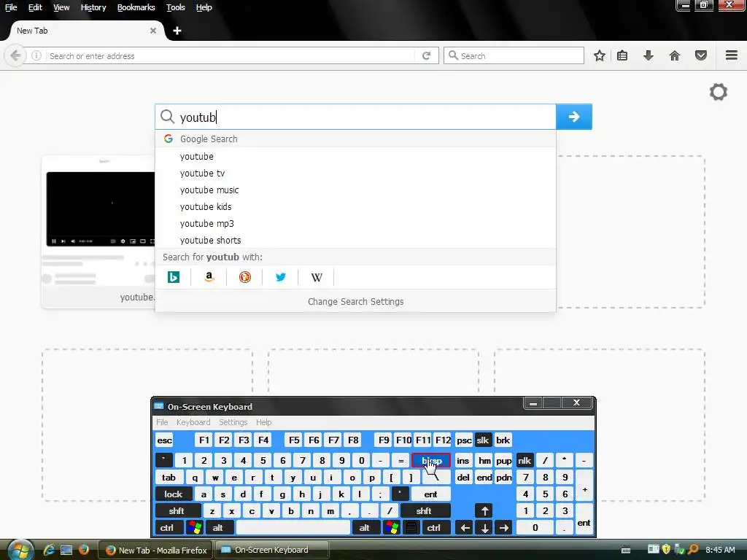The height and width of the screenshot is (560, 747).
Task: Launch Internet Explorer from taskbar
Action: (49, 550)
